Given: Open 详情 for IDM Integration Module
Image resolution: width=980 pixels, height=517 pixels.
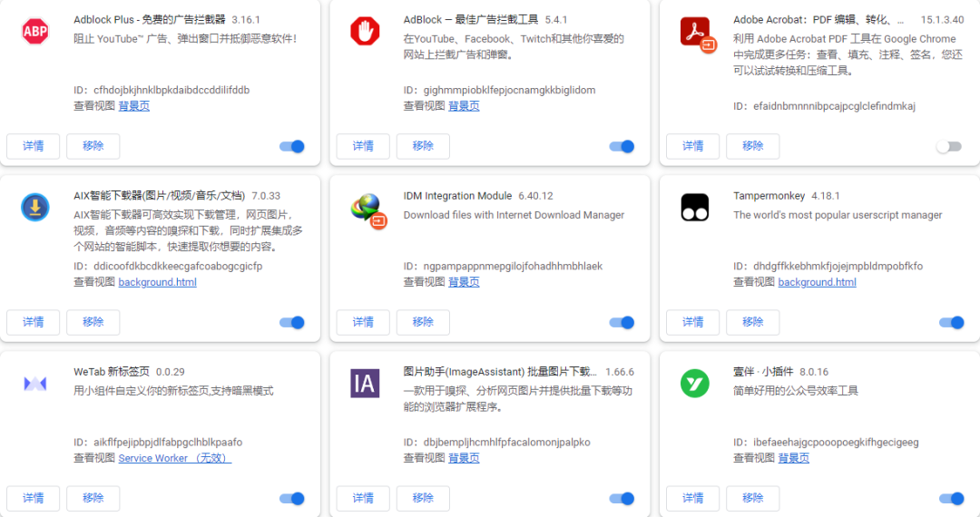Looking at the screenshot, I should 363,322.
